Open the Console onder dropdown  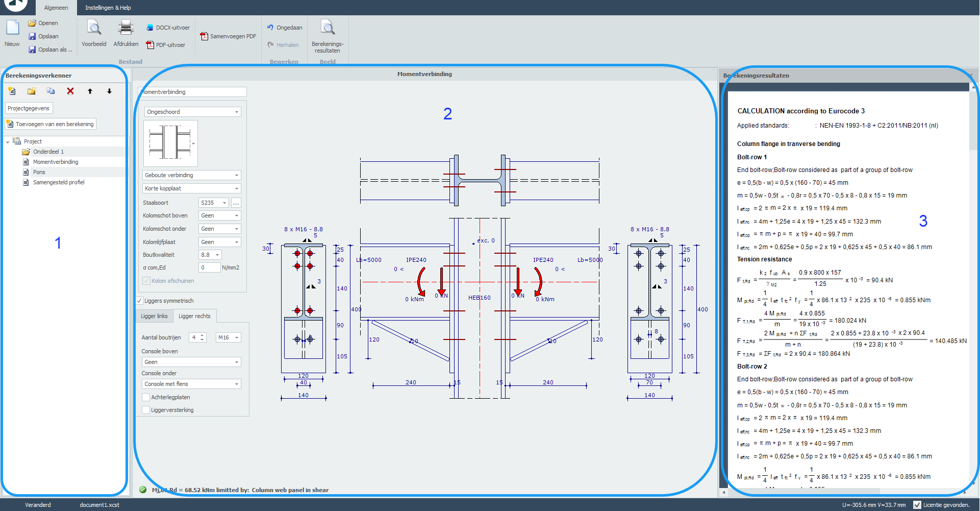tap(191, 384)
